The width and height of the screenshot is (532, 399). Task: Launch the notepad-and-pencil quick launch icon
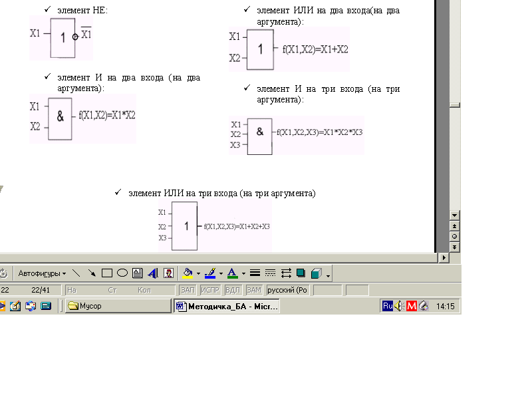point(15,306)
